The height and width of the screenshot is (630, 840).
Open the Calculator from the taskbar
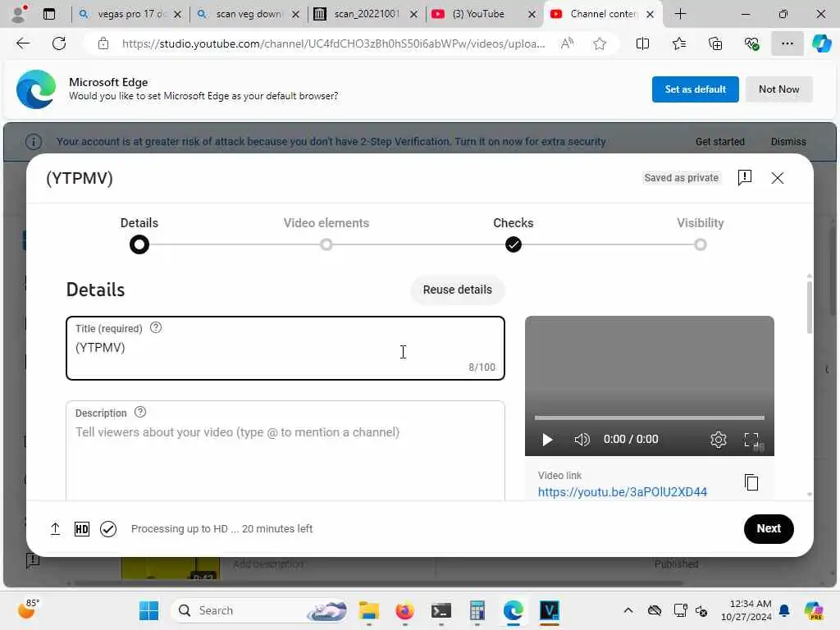477,610
